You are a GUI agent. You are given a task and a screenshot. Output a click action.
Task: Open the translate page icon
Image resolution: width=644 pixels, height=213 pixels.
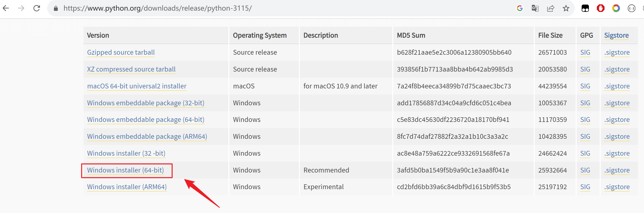click(535, 8)
